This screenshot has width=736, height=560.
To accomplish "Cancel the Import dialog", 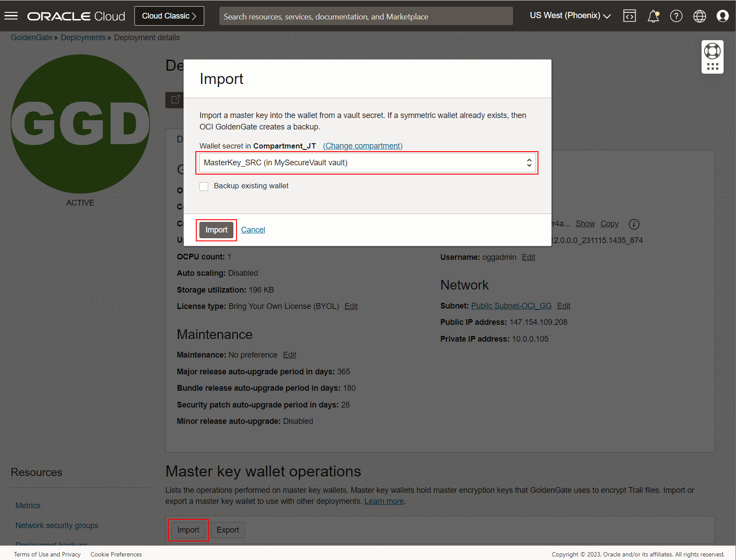I will pyautogui.click(x=253, y=230).
